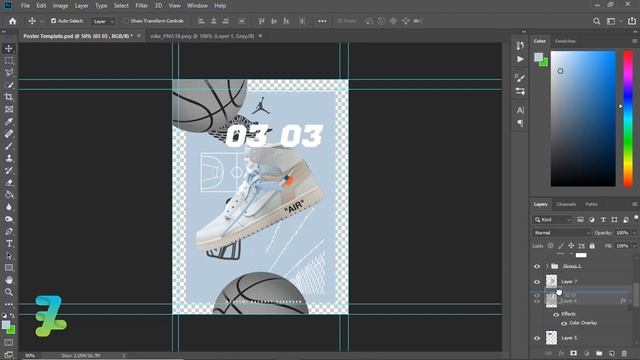The height and width of the screenshot is (360, 640).
Task: Click the foreground color swatch in toolbar
Action: coord(6,325)
